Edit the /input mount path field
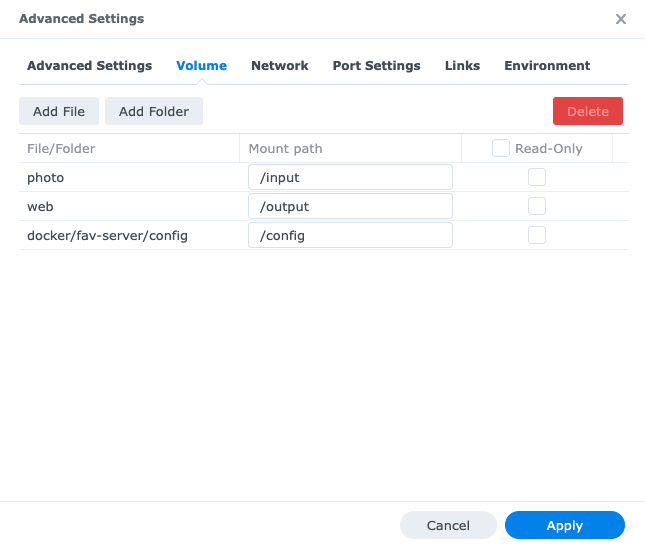645x549 pixels. coord(350,177)
